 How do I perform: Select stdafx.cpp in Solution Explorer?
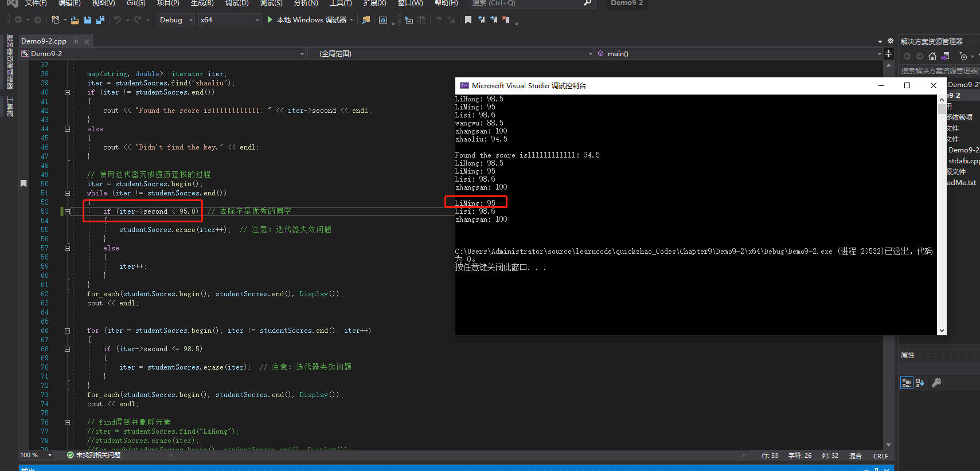pos(963,161)
